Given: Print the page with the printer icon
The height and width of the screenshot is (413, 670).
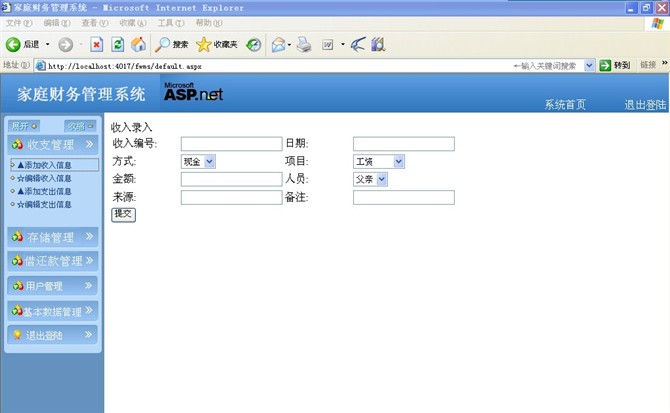Looking at the screenshot, I should click(x=304, y=44).
